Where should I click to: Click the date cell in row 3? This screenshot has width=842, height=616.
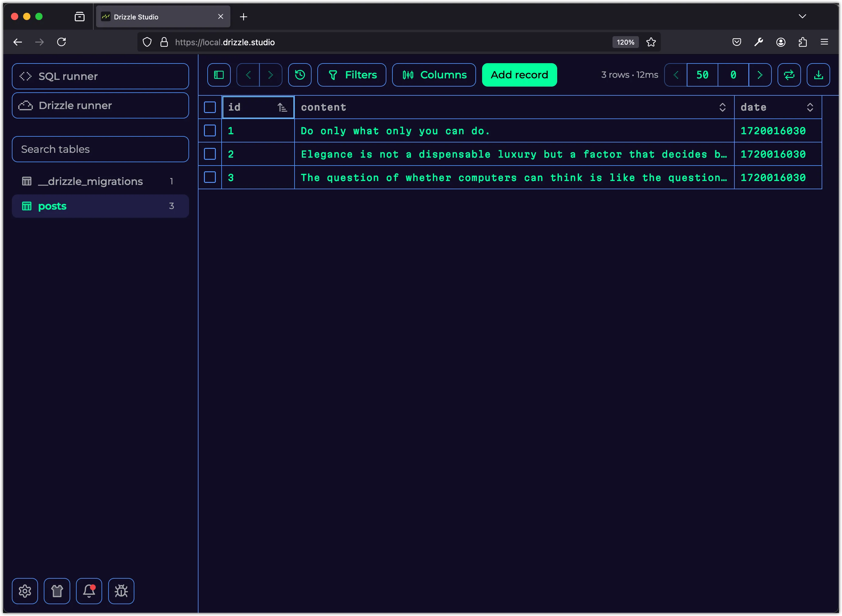tap(778, 177)
